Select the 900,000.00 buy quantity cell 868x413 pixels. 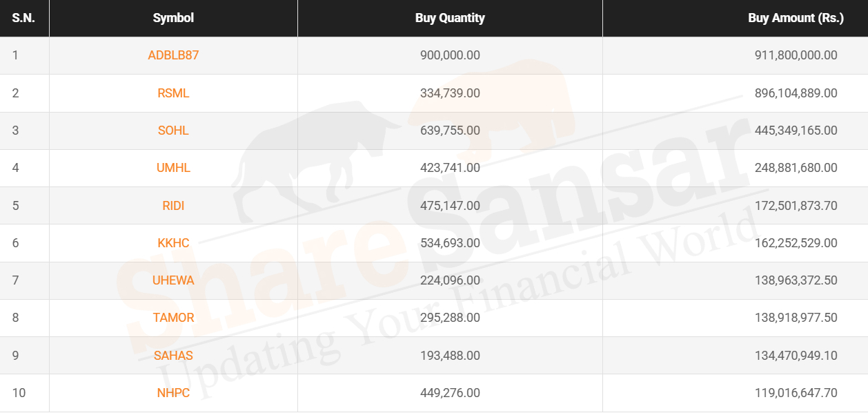pos(450,55)
